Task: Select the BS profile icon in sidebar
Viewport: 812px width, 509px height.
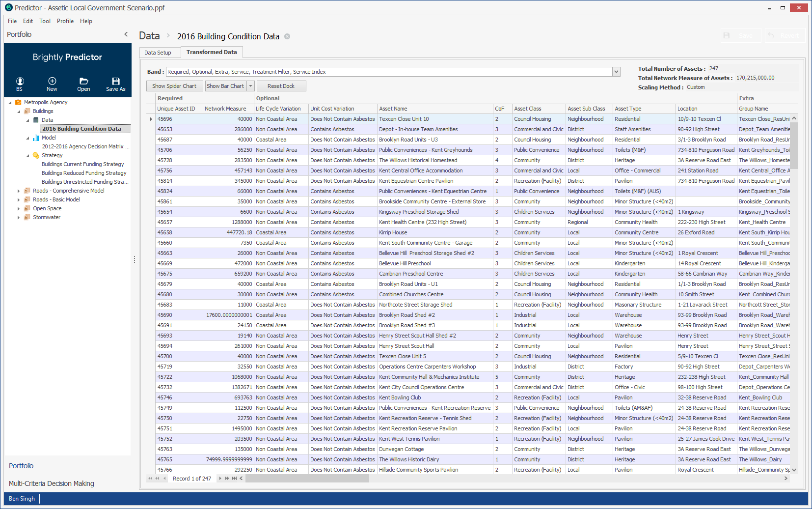Action: (19, 84)
